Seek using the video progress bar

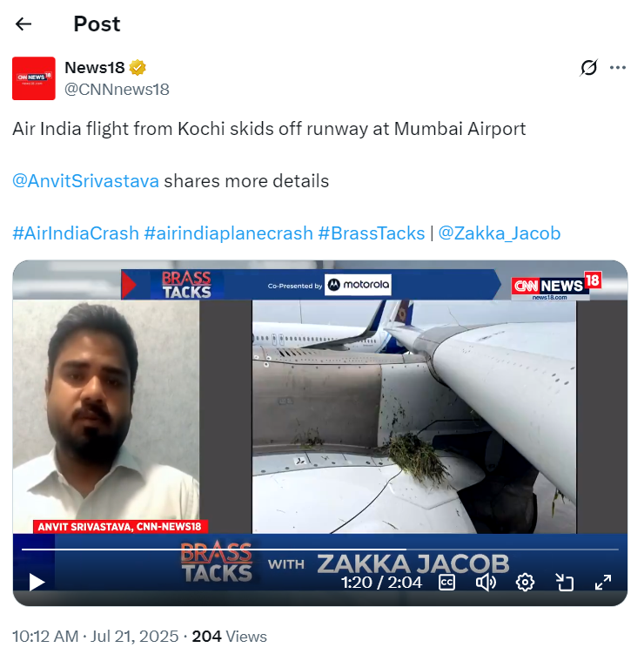click(x=320, y=550)
